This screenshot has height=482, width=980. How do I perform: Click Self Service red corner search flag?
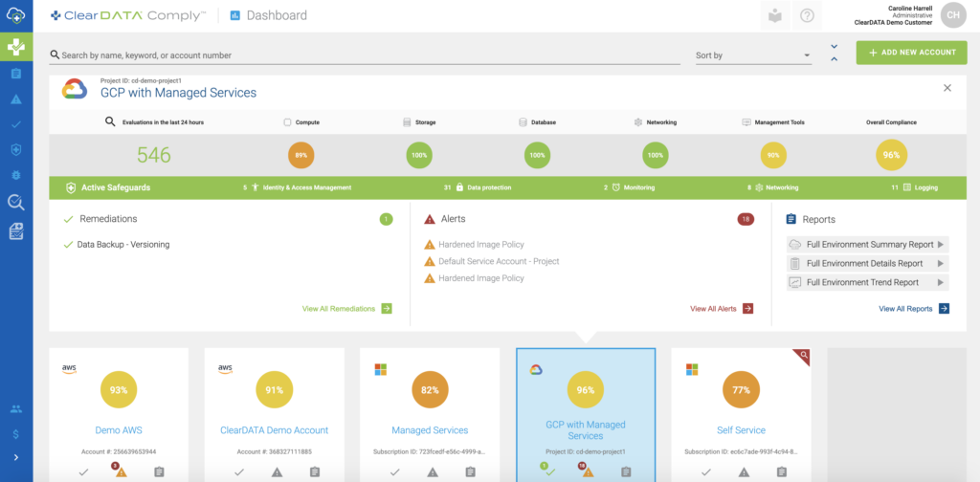[x=803, y=356]
